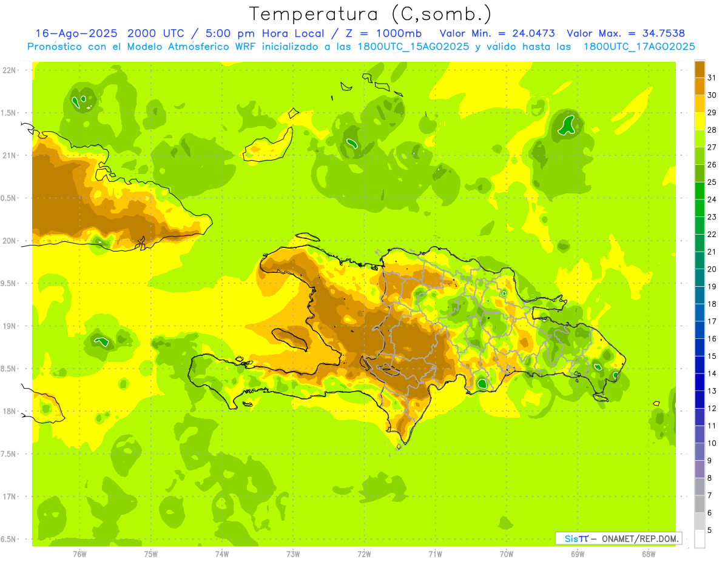Pick the white swatch at bottom of color scale
728x562 pixels.
pyautogui.click(x=699, y=539)
